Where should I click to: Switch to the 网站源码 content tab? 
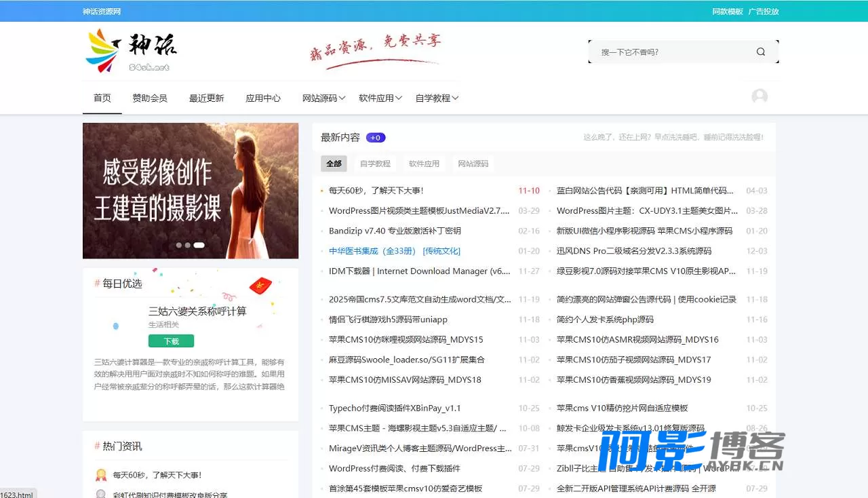[473, 164]
